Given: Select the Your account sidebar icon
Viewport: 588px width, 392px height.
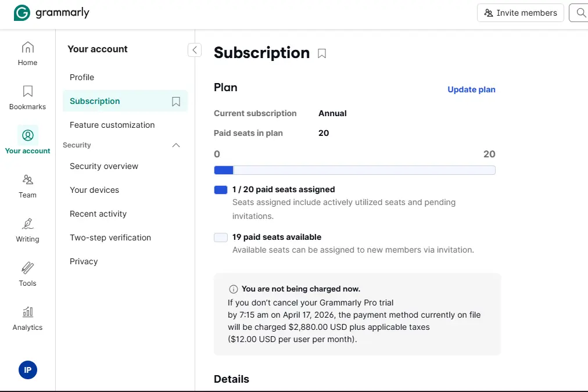Looking at the screenshot, I should tap(27, 135).
